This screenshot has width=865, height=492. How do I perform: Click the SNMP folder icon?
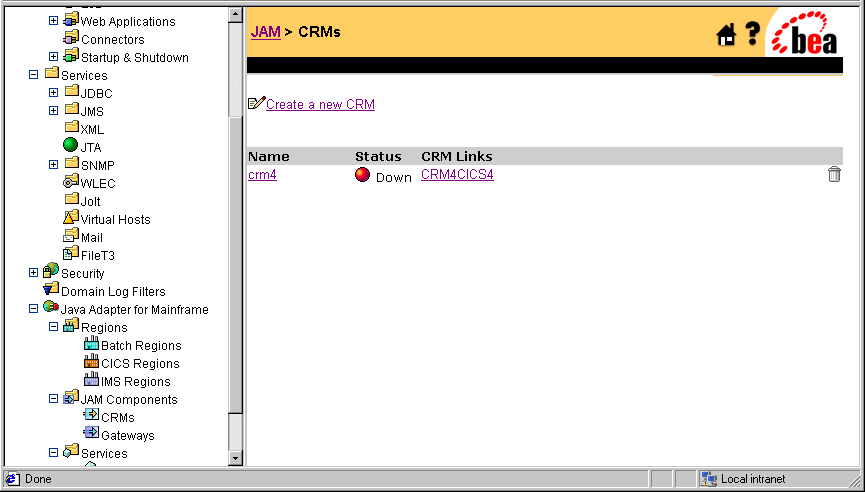(72, 163)
